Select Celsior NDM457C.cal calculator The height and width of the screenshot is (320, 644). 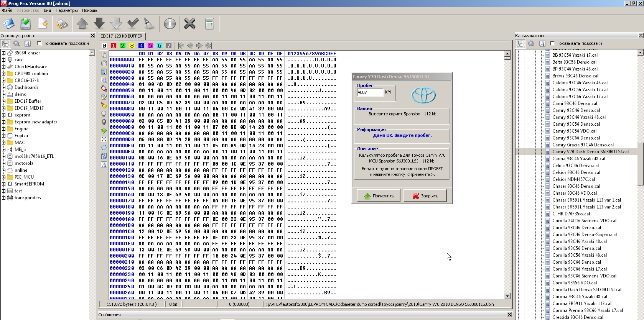(x=573, y=179)
